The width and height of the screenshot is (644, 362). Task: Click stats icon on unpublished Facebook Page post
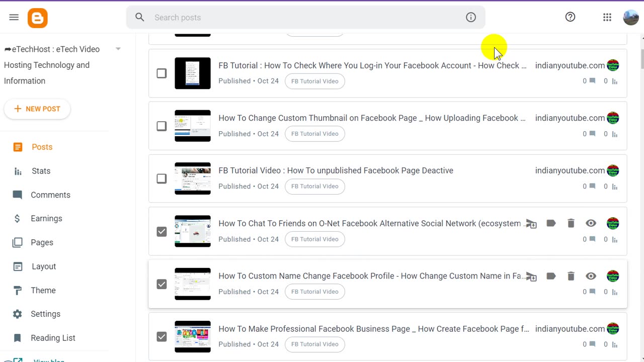click(614, 186)
